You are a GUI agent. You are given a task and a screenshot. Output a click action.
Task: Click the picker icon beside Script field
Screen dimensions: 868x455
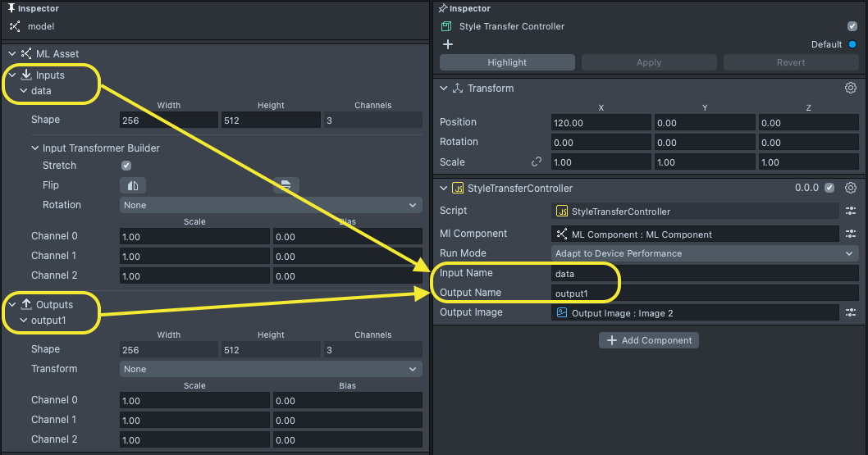pyautogui.click(x=851, y=212)
